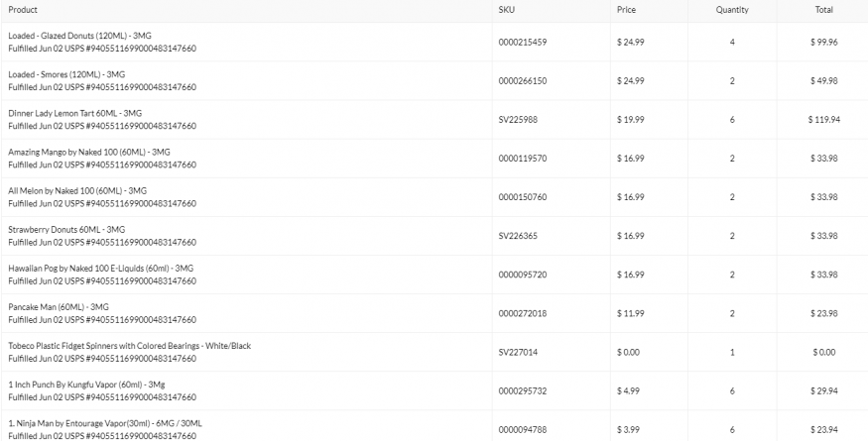Click the Product column header
This screenshot has height=441, width=868.
(23, 10)
